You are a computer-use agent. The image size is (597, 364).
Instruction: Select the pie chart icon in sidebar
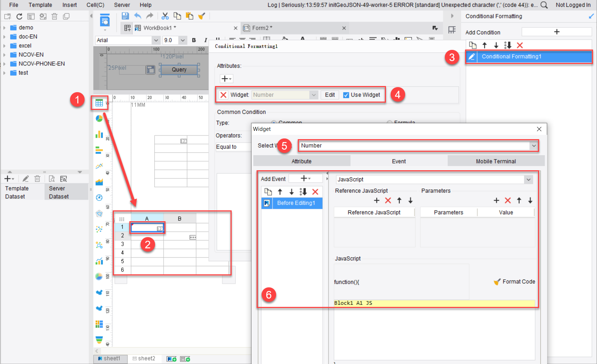coord(99,119)
